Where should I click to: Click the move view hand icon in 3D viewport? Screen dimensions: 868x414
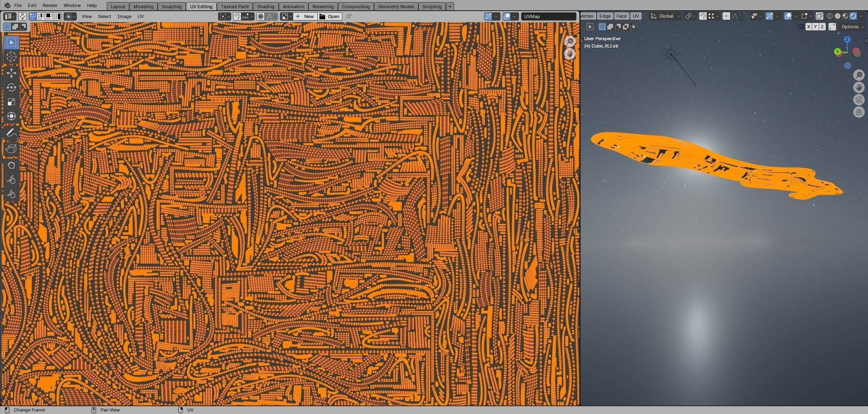[859, 87]
